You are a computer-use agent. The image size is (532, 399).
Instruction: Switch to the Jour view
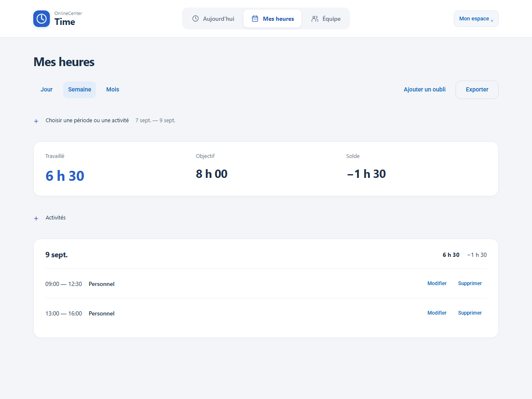47,90
